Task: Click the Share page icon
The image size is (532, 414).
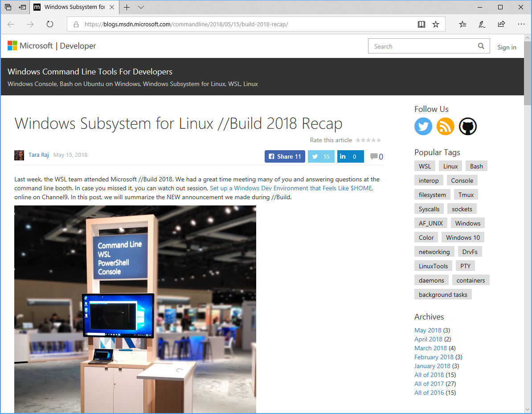Action: [501, 24]
